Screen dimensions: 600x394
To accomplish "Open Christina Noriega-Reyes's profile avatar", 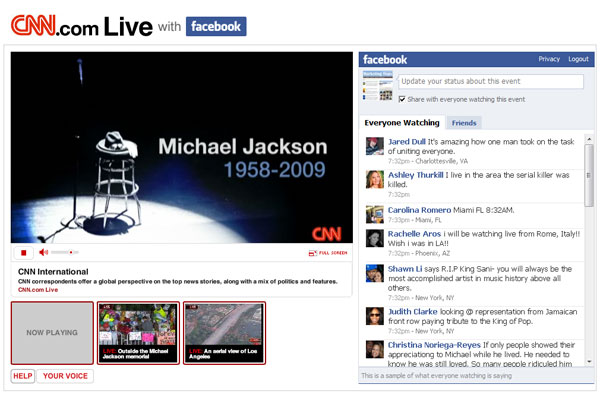I will pyautogui.click(x=375, y=349).
